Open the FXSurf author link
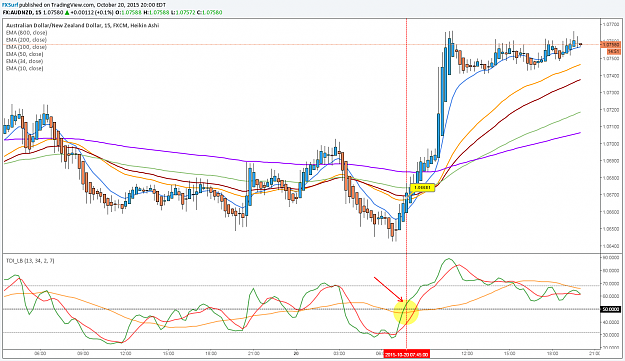 [x=10, y=5]
